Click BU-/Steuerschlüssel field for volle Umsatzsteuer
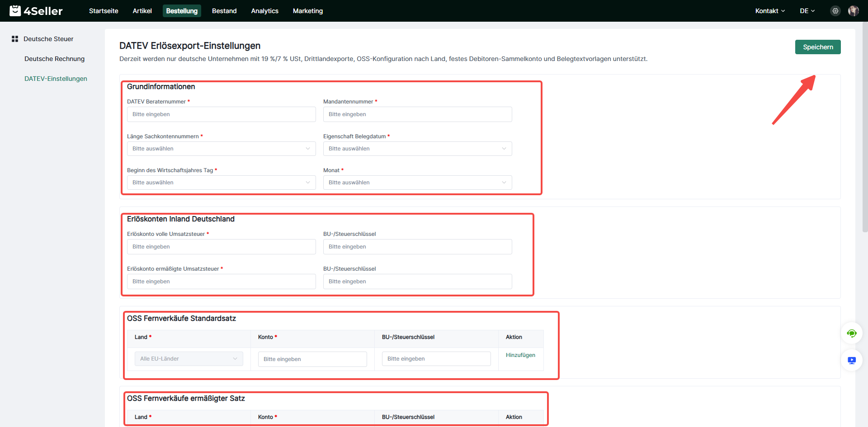The image size is (868, 427). 418,247
